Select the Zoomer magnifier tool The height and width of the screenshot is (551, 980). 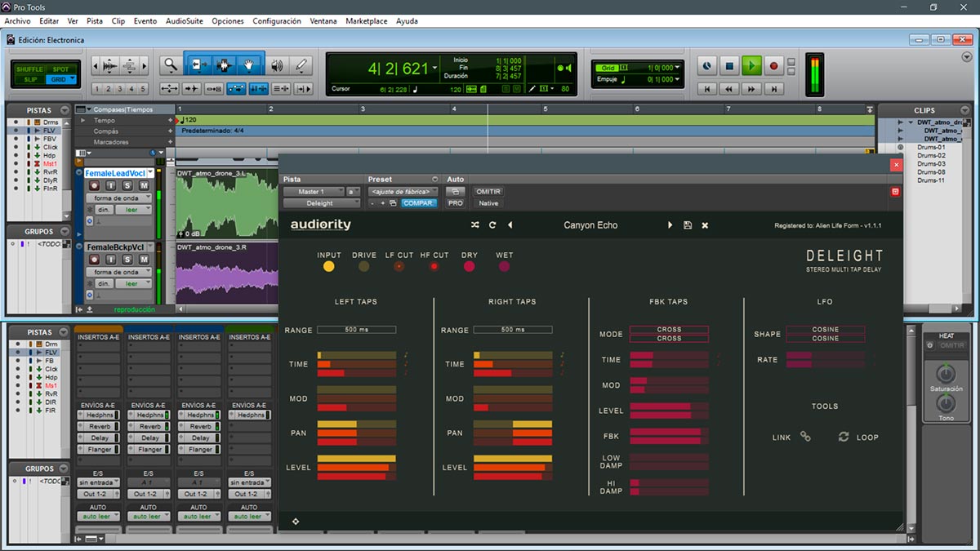click(170, 66)
